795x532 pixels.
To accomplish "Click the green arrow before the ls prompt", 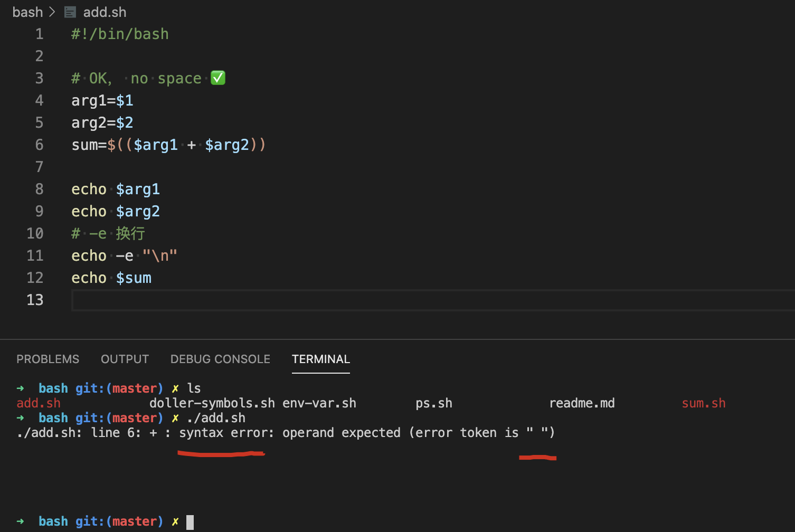I will [x=21, y=388].
